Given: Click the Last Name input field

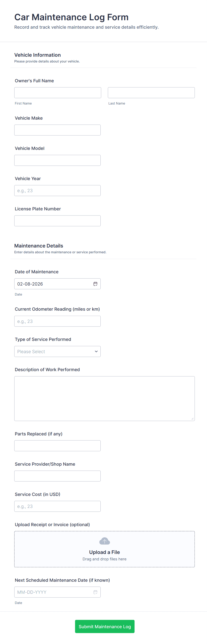Looking at the screenshot, I should pyautogui.click(x=151, y=93).
